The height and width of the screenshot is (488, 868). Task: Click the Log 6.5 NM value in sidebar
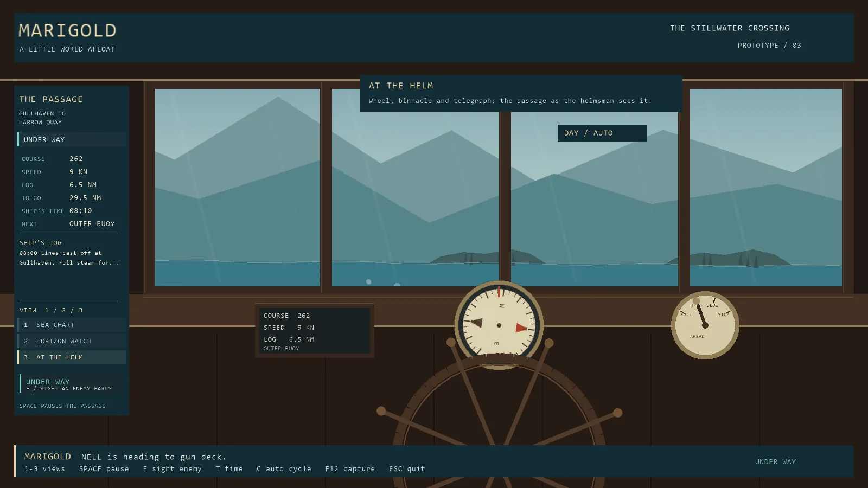(83, 185)
